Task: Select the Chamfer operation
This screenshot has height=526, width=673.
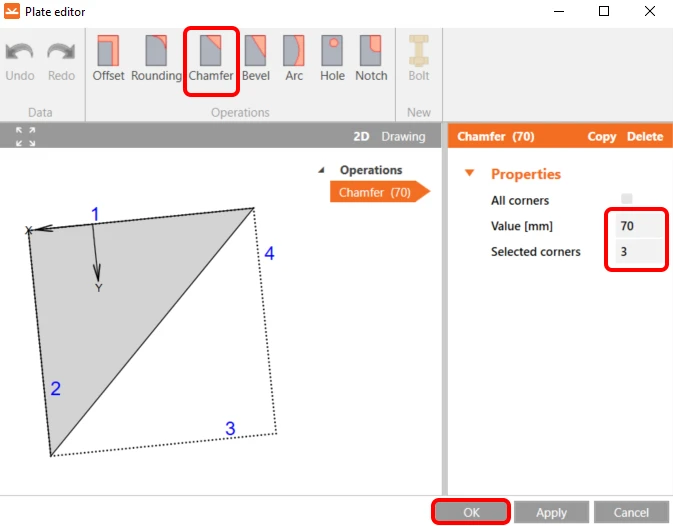Action: 211,58
